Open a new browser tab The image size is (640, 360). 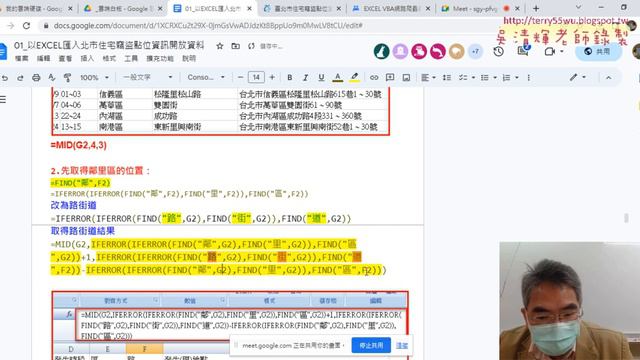pos(536,8)
